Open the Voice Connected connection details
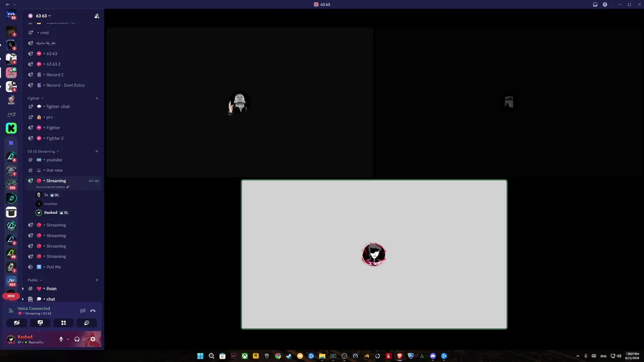Screen dimensions: 644x362 coord(34,309)
